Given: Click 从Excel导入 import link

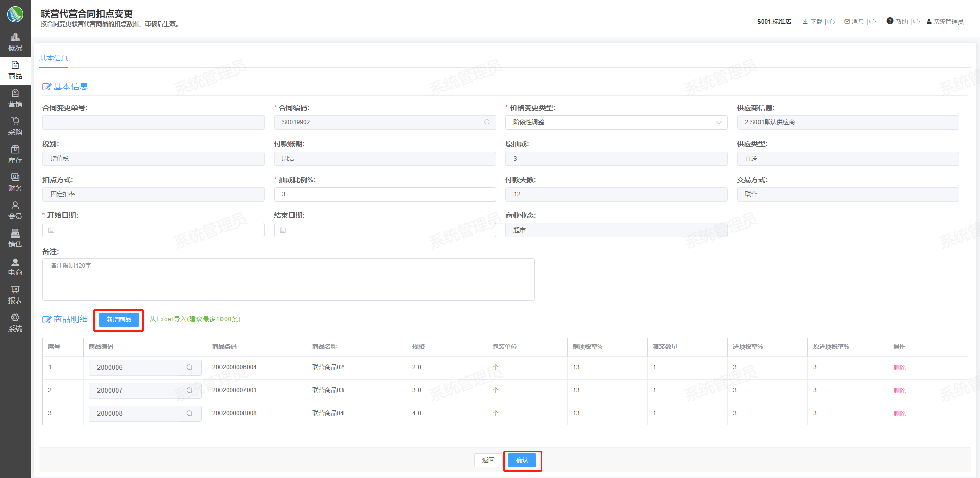Looking at the screenshot, I should coord(195,319).
